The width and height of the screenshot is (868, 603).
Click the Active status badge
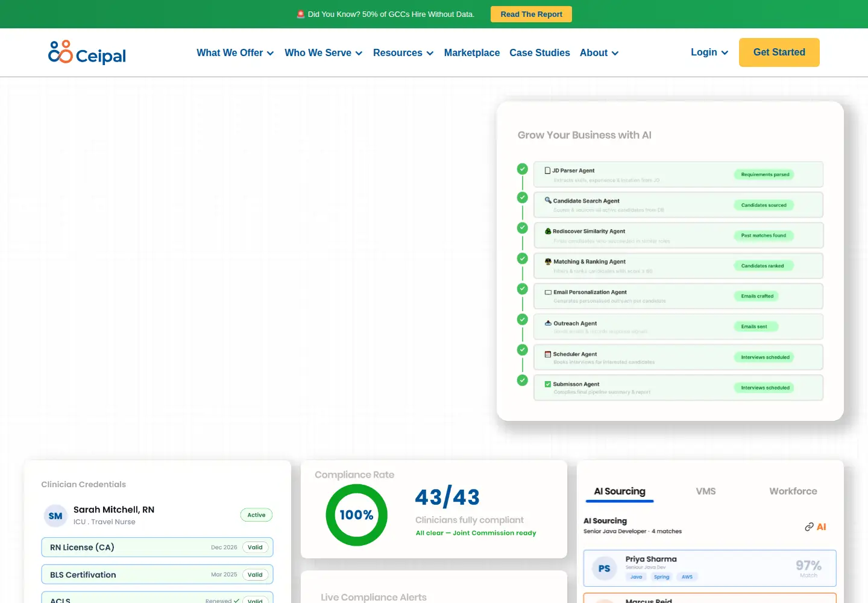coord(256,515)
